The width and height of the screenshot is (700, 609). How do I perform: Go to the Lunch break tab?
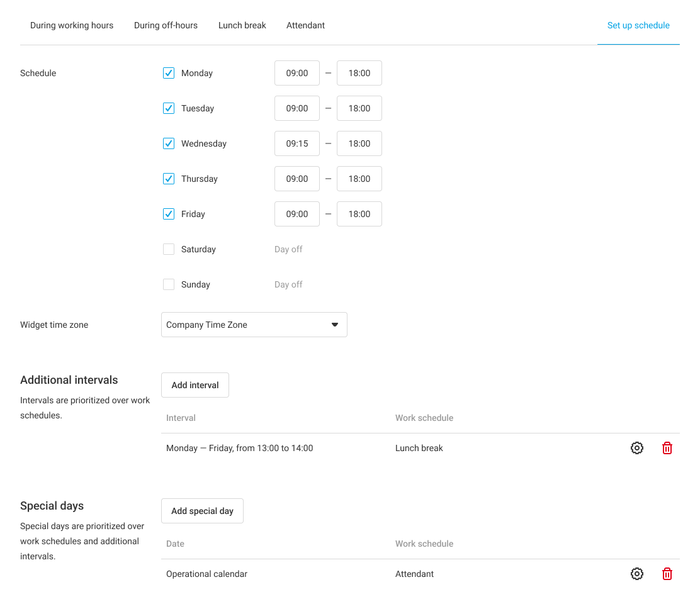(242, 26)
